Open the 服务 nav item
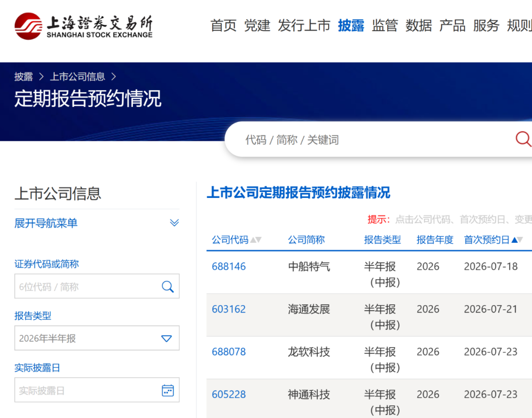This screenshot has height=418, width=532. (x=486, y=26)
